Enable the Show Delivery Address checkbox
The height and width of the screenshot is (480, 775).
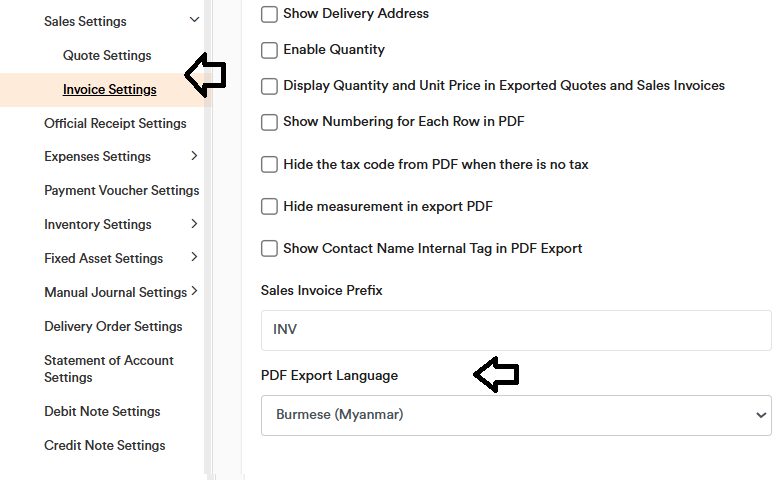[x=269, y=14]
